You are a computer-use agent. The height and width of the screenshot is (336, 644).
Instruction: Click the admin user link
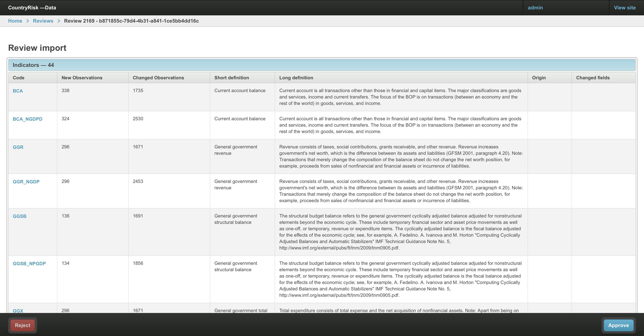(x=535, y=7)
